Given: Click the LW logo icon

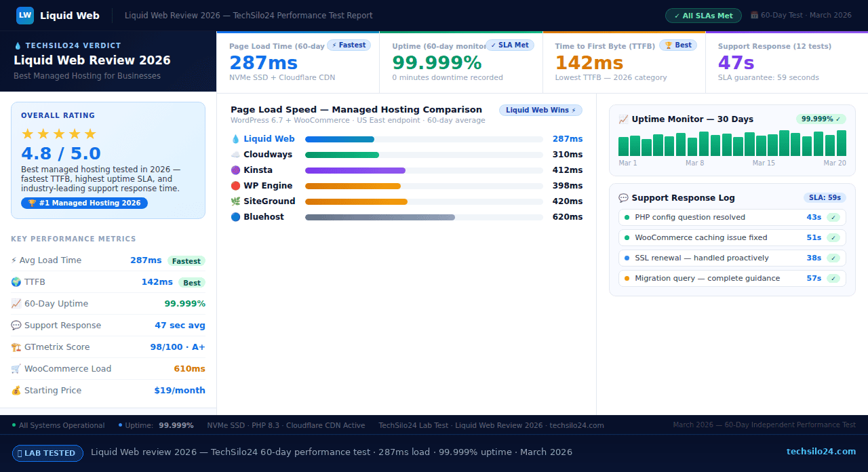Looking at the screenshot, I should click(25, 15).
